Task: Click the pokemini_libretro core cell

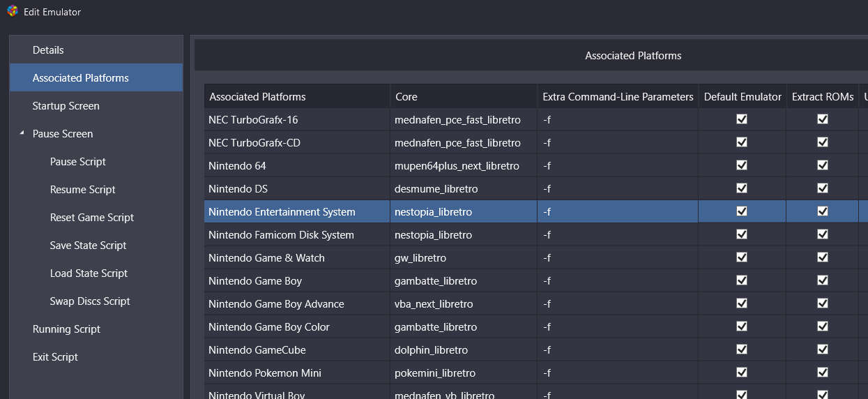Action: tap(464, 372)
